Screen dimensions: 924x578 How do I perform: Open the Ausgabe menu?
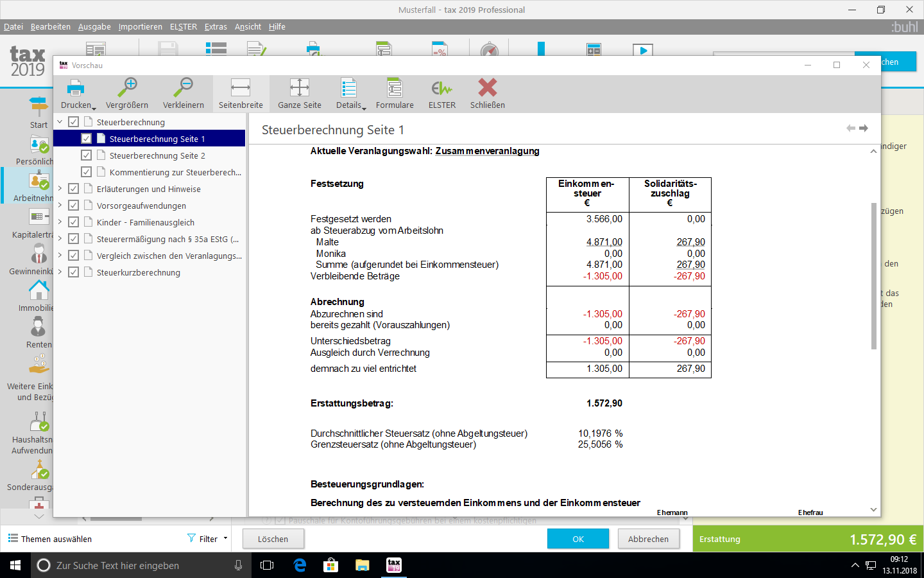(94, 27)
